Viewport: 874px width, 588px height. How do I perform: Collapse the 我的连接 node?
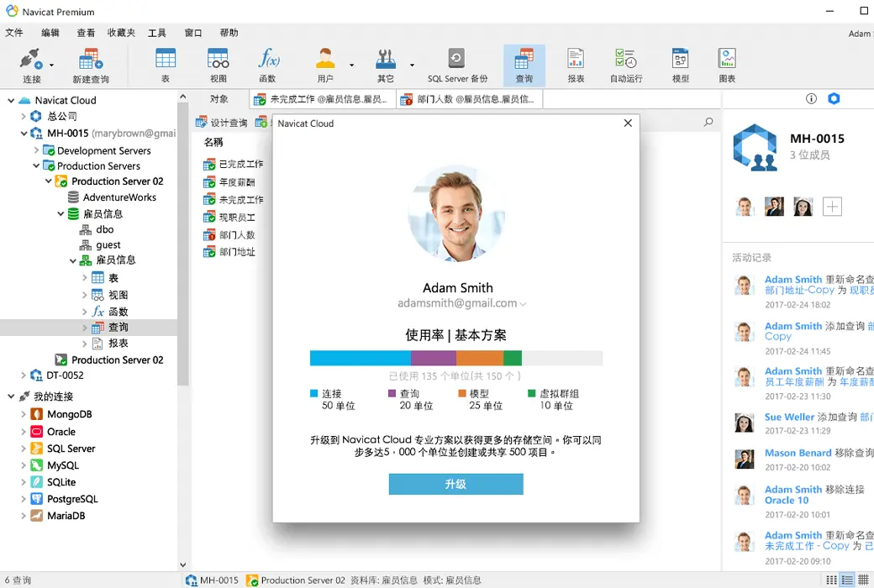(x=11, y=396)
